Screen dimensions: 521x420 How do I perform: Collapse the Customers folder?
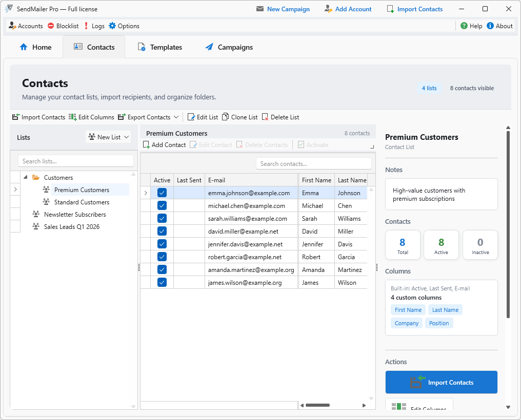click(x=25, y=177)
